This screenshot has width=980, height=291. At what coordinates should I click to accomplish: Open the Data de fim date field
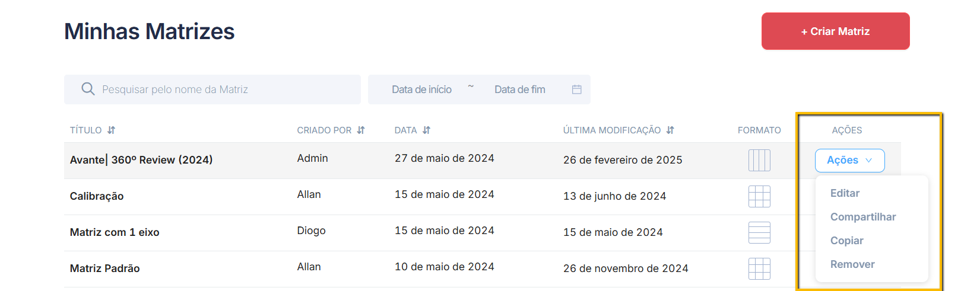pyautogui.click(x=519, y=89)
